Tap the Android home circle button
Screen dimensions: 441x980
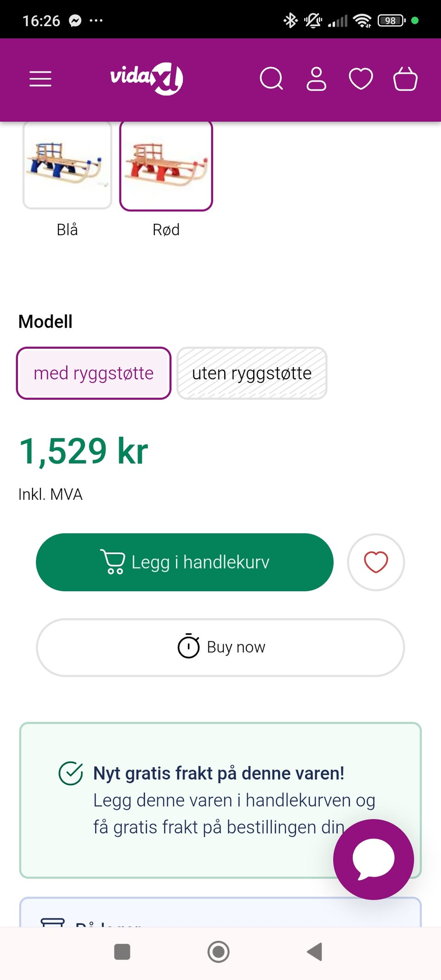[219, 952]
